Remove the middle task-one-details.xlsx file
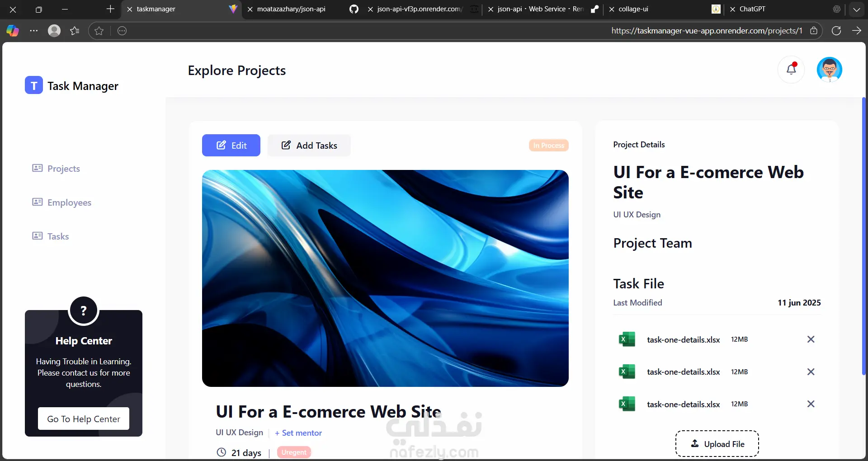868x461 pixels. pyautogui.click(x=811, y=372)
